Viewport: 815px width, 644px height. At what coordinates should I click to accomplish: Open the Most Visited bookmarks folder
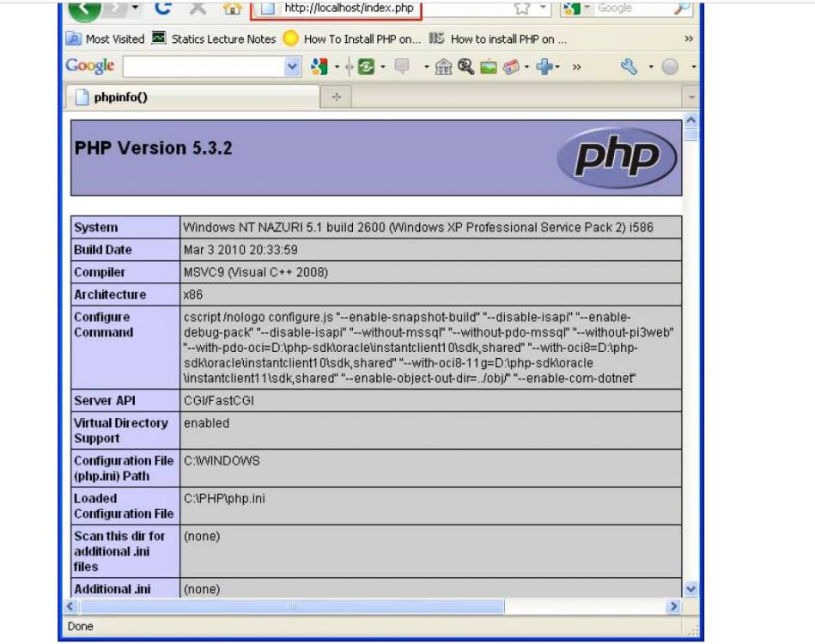pyautogui.click(x=106, y=39)
